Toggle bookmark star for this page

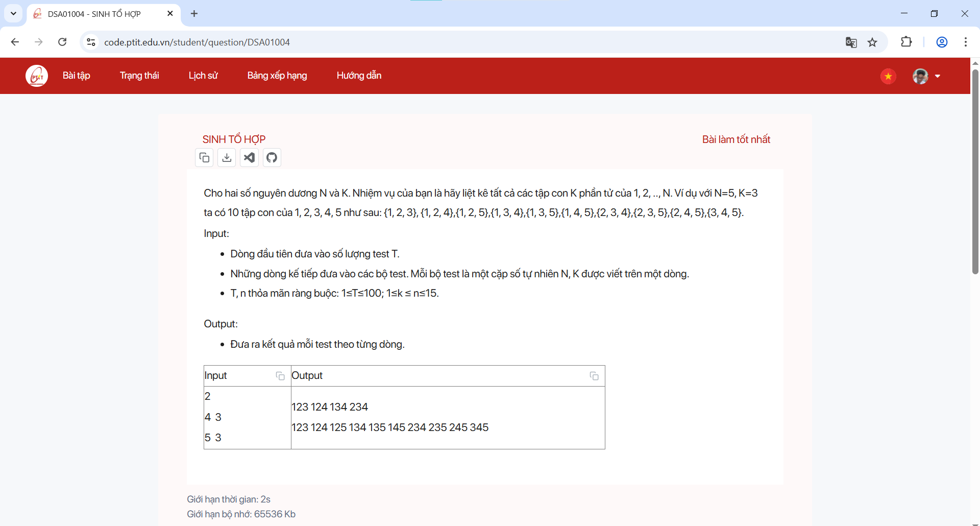pyautogui.click(x=873, y=42)
